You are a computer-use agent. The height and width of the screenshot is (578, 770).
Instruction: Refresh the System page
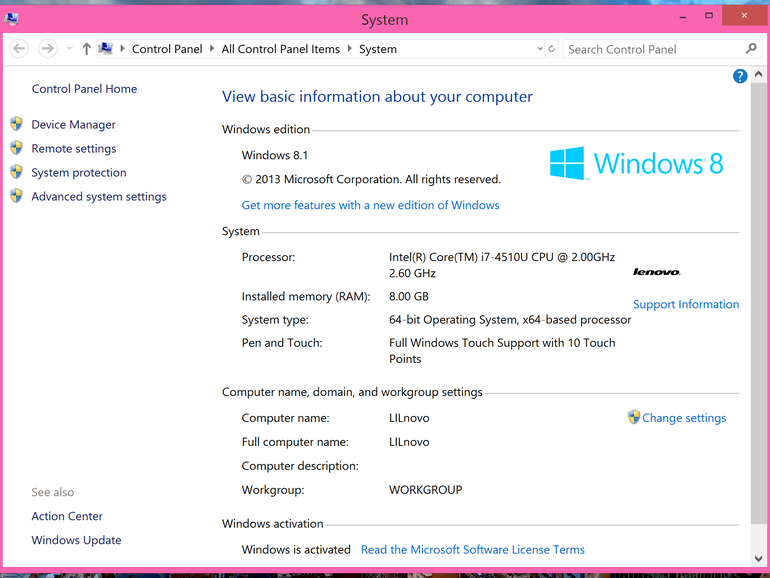[551, 49]
